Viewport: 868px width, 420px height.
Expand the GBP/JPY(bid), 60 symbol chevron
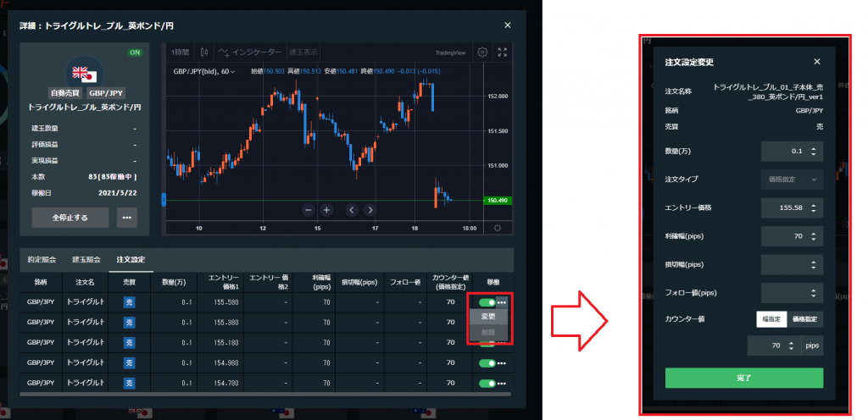(233, 71)
